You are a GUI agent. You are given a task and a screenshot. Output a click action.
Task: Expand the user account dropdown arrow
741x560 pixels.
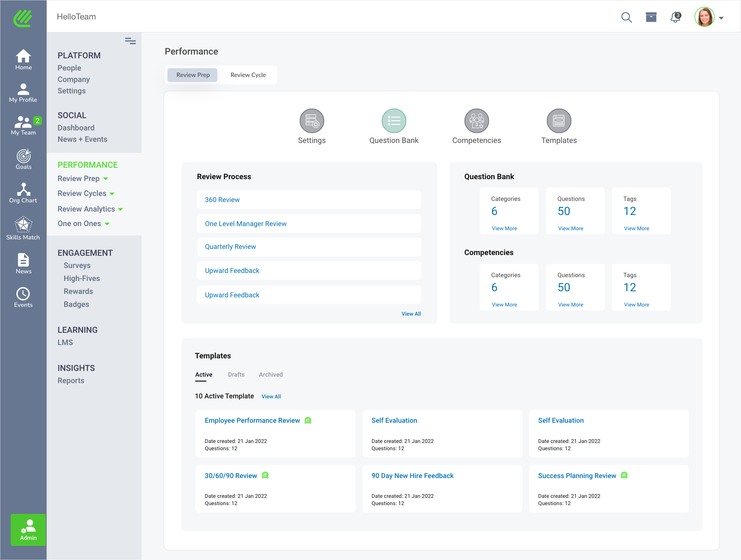click(x=721, y=18)
